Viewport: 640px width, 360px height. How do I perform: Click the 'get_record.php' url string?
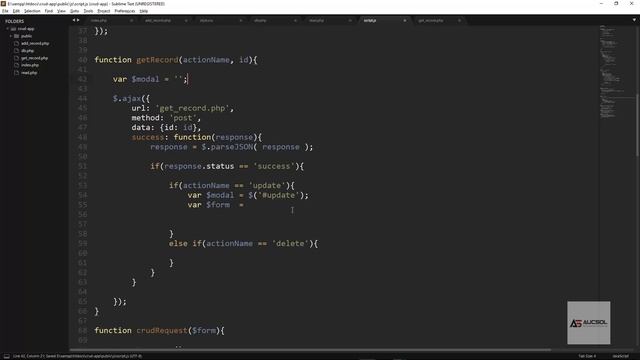[x=192, y=108]
